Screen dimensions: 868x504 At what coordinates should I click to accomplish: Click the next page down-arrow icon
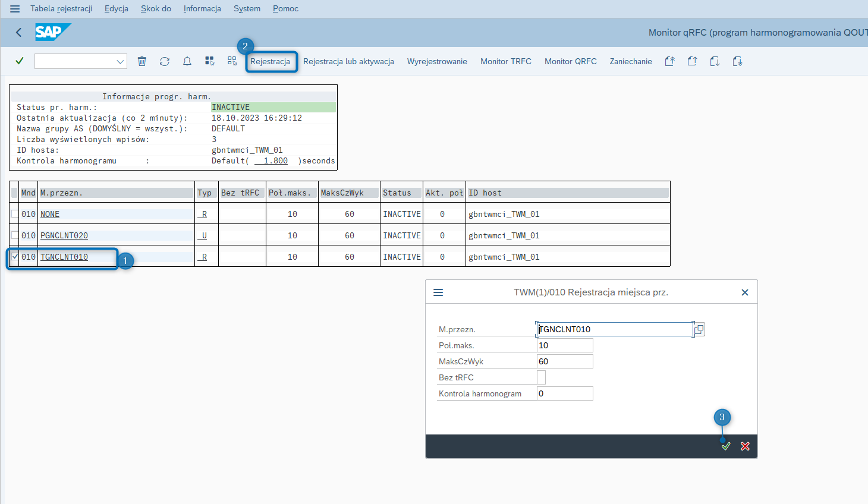pos(715,61)
